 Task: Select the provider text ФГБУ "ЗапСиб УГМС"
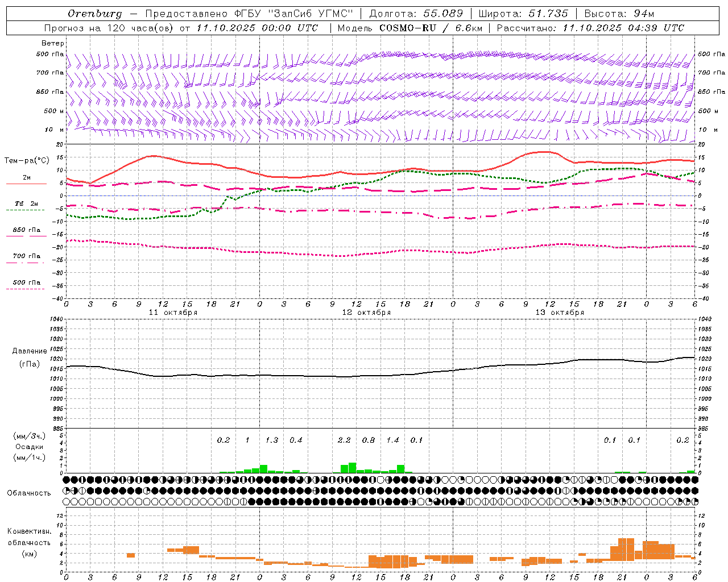coord(294,14)
